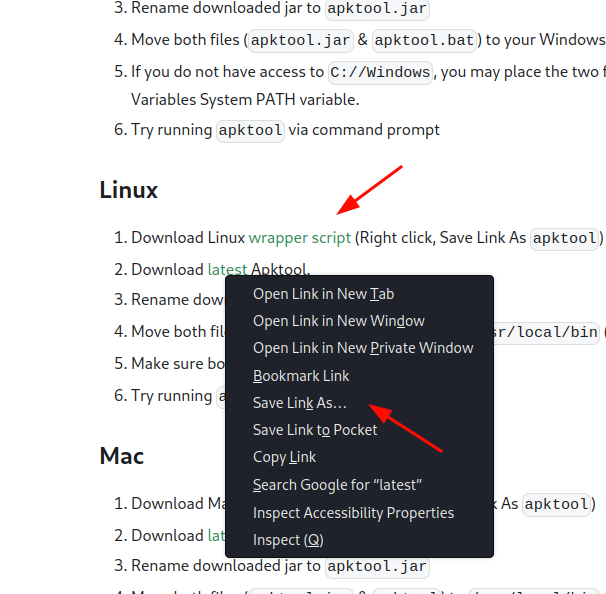The width and height of the screenshot is (606, 594).
Task: Click apktool.bat code in step 4
Action: [424, 41]
